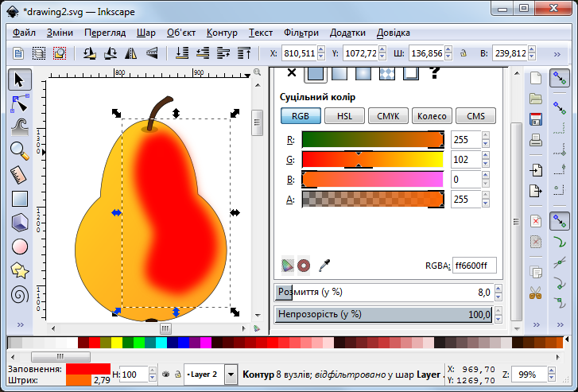The width and height of the screenshot is (578, 392).
Task: Switch color mode to HSL
Action: click(x=344, y=115)
